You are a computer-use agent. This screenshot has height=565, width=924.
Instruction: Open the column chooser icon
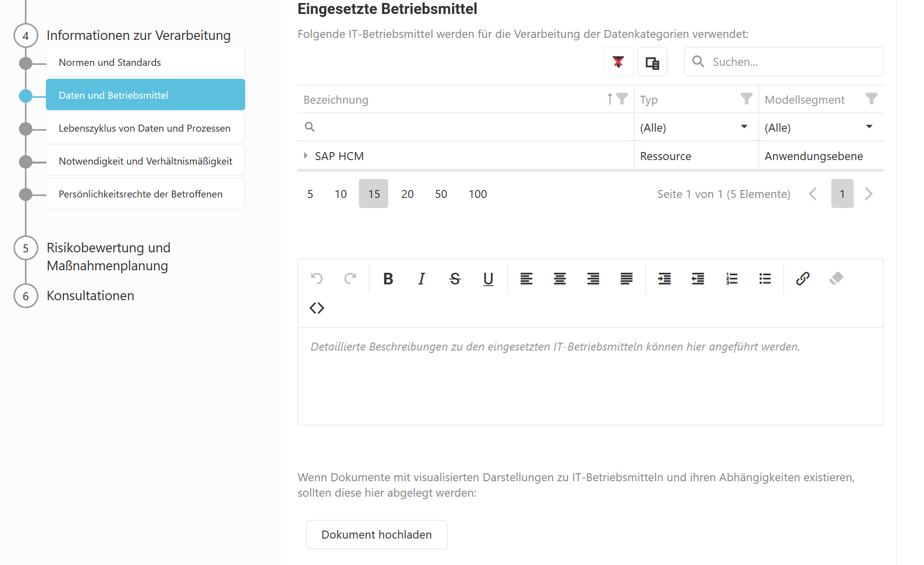(652, 62)
